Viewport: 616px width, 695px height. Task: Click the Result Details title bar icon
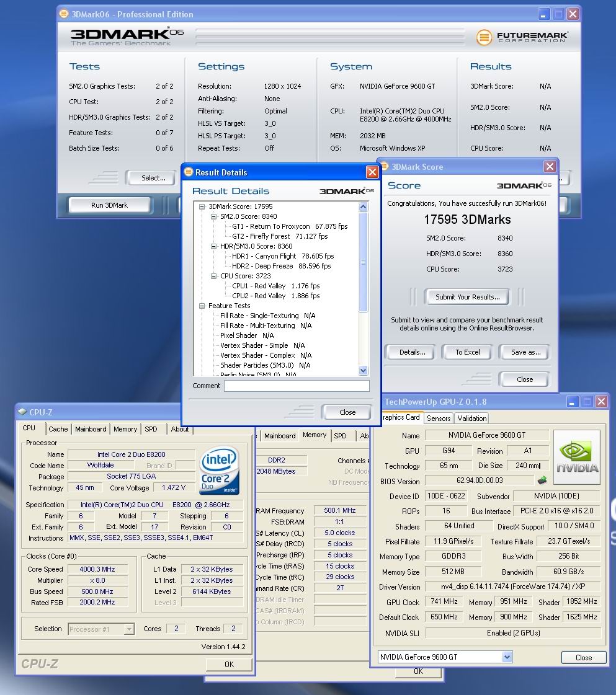coord(189,172)
